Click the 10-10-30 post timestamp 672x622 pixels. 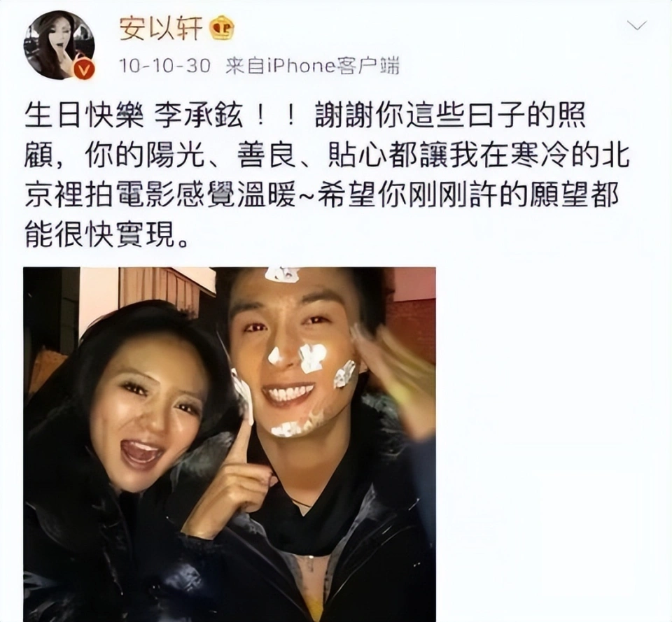[x=165, y=66]
